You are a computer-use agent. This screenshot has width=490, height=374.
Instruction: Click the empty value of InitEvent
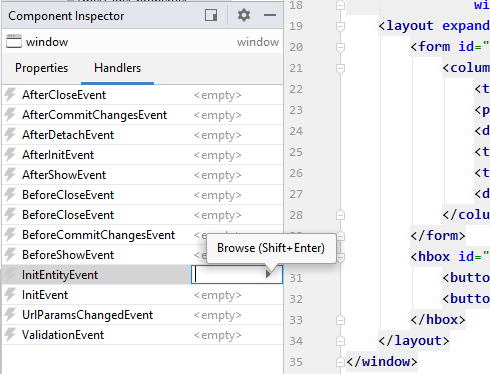point(217,295)
